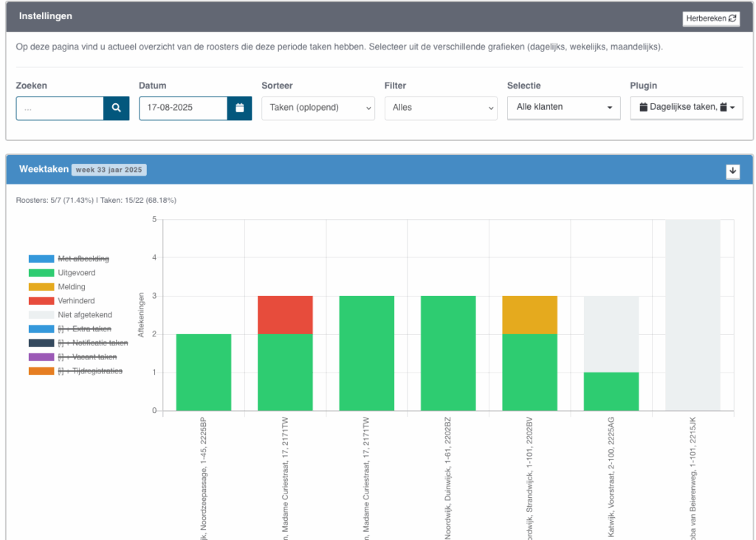Screen dimensions: 756x540
Task: Click into the Zoeken search field
Action: (x=60, y=108)
